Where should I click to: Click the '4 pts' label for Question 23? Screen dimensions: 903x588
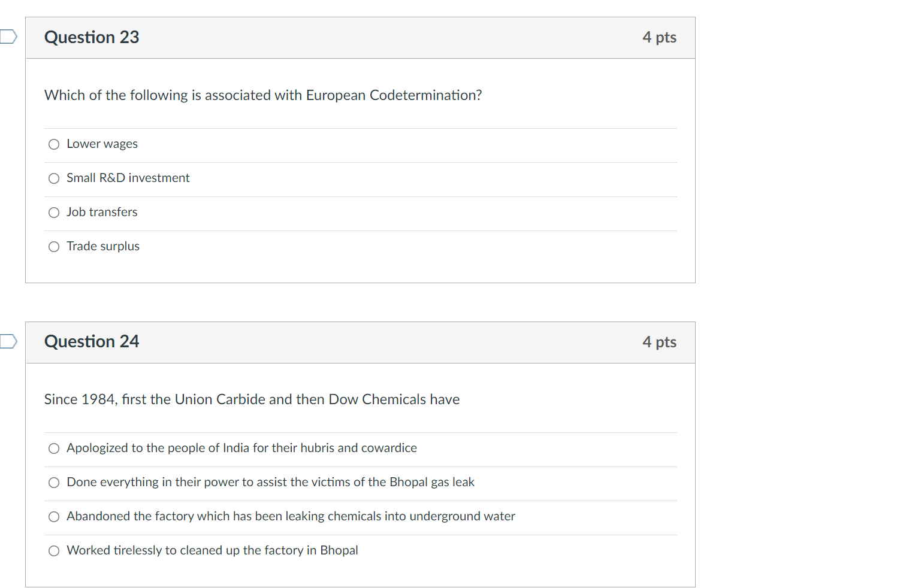click(x=659, y=37)
